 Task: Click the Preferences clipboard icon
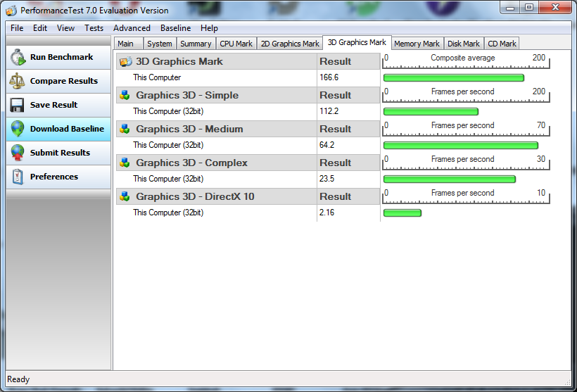pos(18,177)
